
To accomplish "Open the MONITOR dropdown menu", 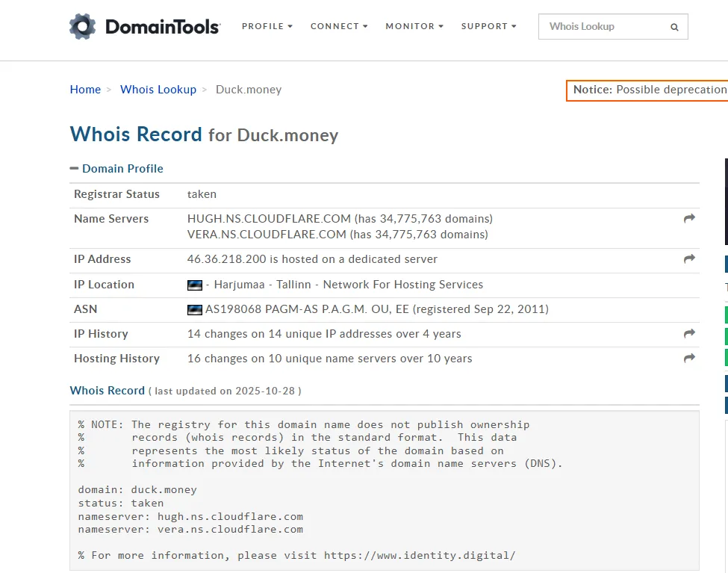I will pos(414,26).
